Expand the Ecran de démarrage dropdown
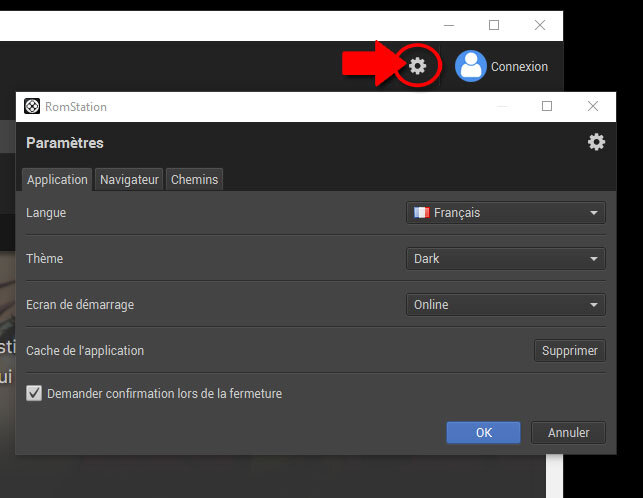The width and height of the screenshot is (643, 498). coord(506,305)
